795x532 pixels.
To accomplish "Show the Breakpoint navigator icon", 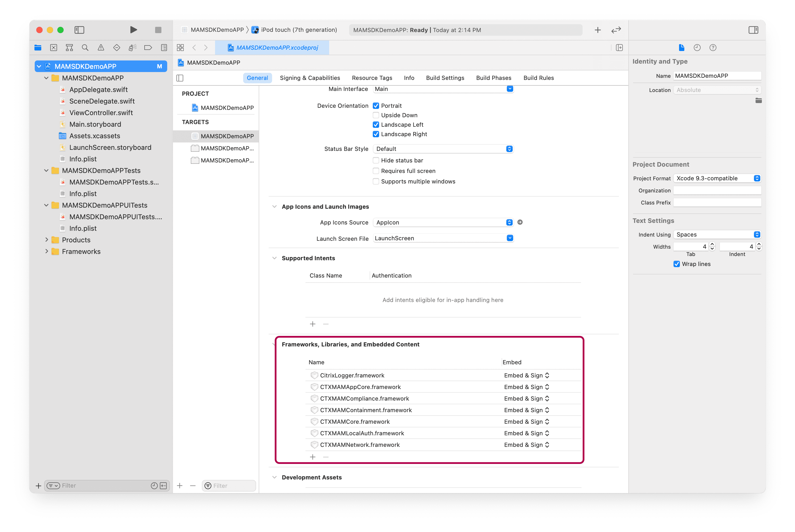I will [148, 48].
